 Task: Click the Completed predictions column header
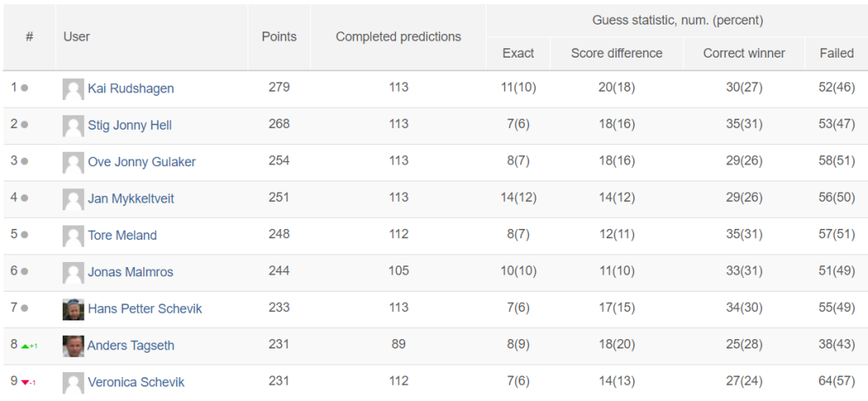(x=398, y=37)
